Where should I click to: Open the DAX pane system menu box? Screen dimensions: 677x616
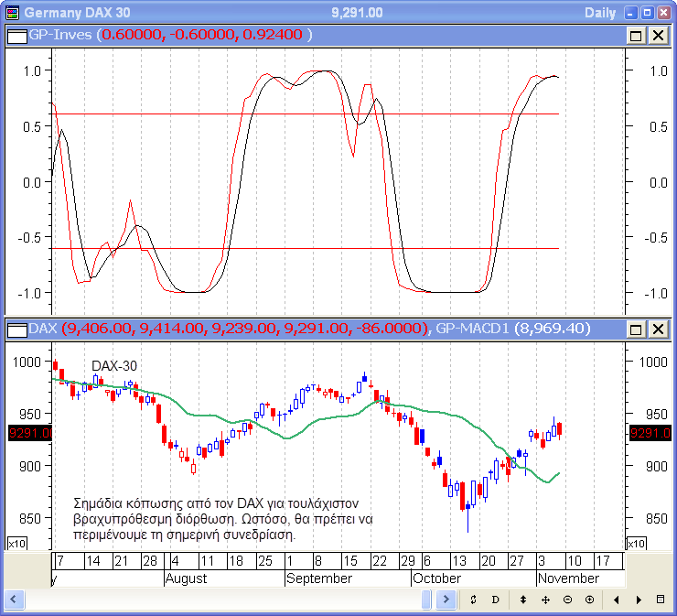pos(16,328)
